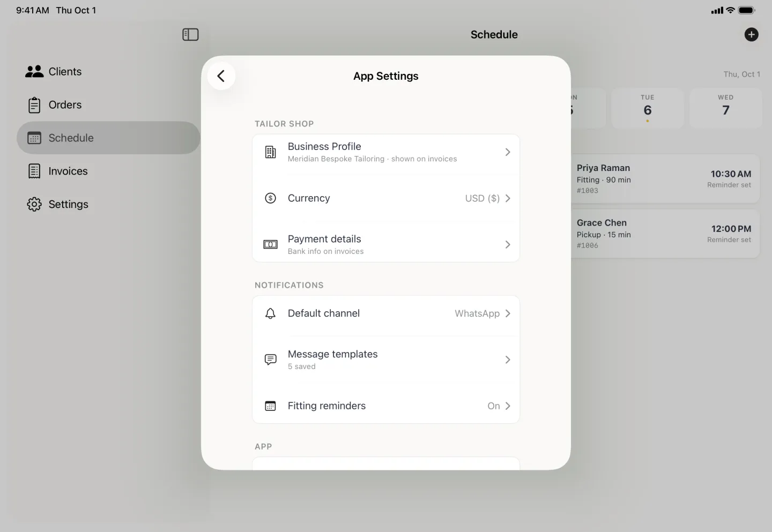Click the Wi-Fi status icon
The width and height of the screenshot is (772, 532).
click(730, 10)
